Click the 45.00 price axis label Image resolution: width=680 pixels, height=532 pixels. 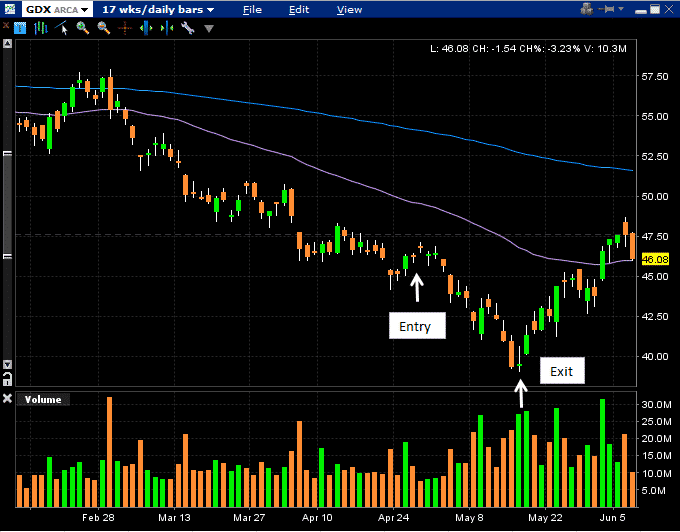(x=654, y=276)
